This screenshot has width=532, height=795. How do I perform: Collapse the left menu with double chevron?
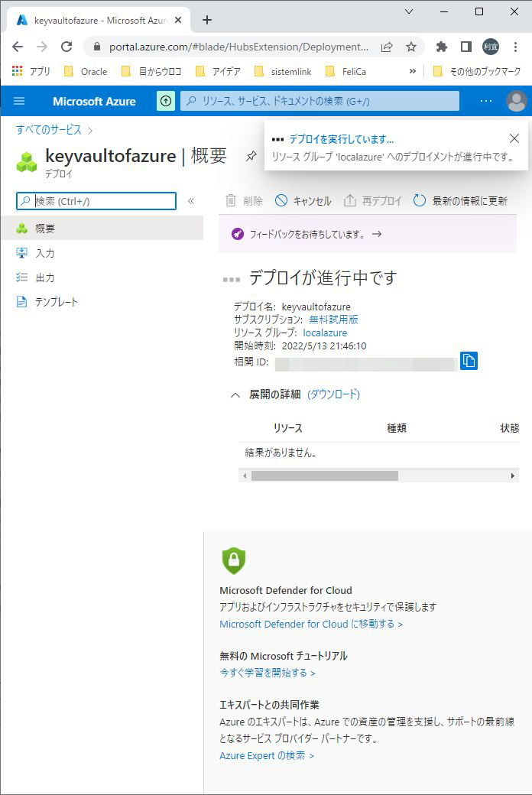point(191,201)
